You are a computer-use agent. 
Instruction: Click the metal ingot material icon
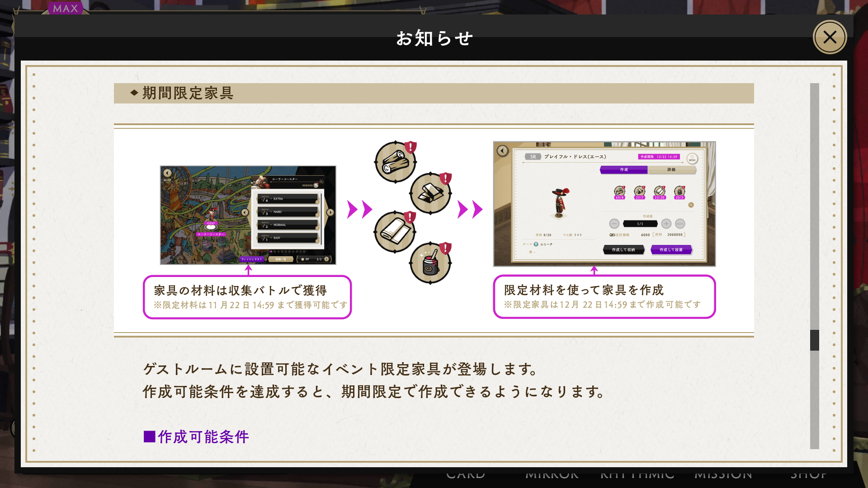pyautogui.click(x=430, y=193)
